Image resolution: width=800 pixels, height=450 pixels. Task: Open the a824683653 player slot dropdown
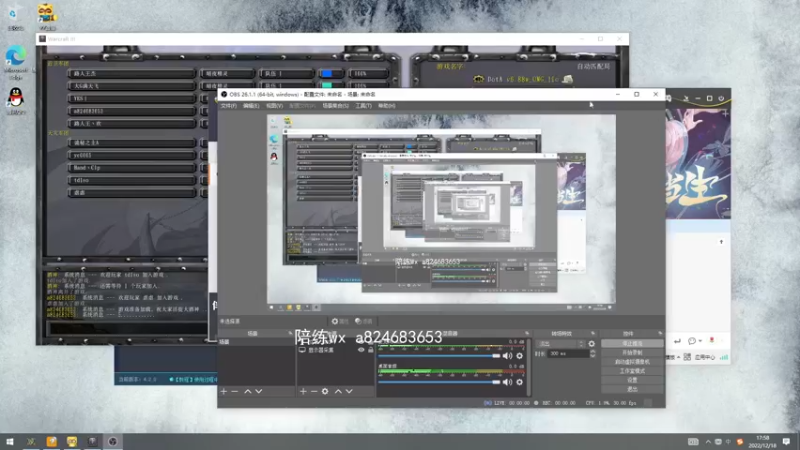point(132,111)
